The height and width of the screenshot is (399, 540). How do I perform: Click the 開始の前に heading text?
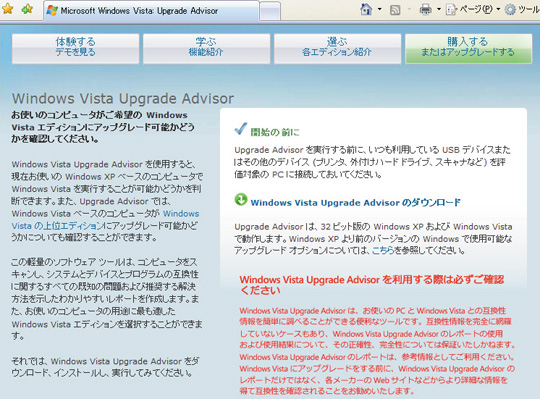point(274,132)
